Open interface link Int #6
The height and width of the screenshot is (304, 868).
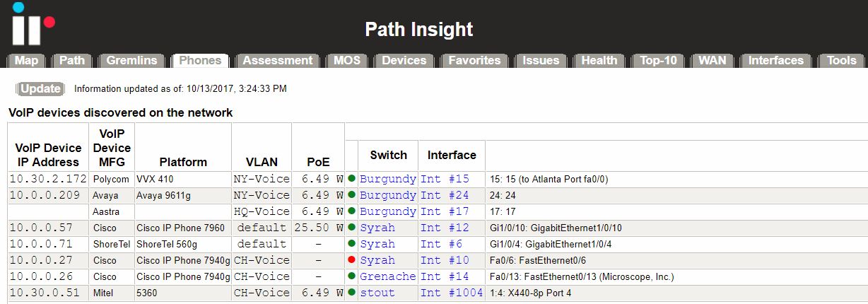[x=441, y=244]
